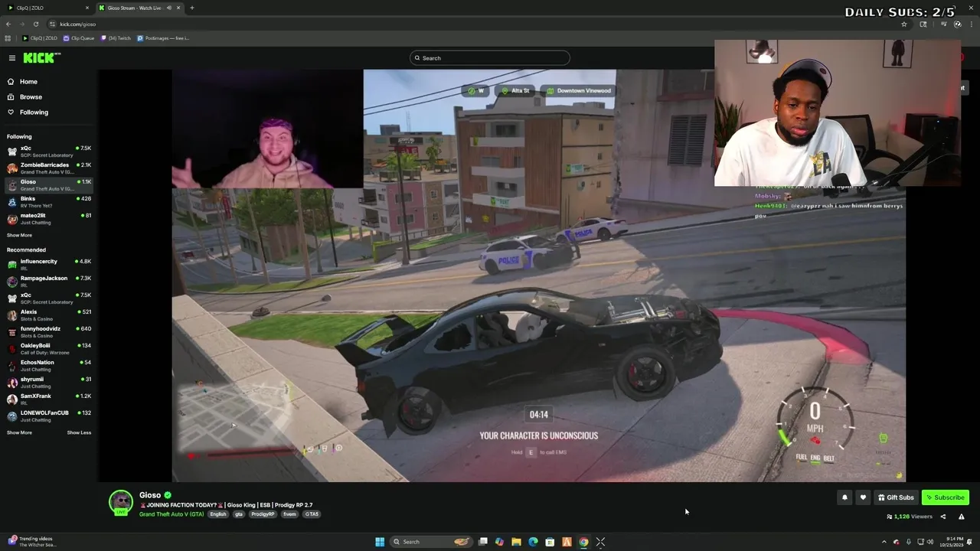
Task: Open Chrome from taskbar
Action: pyautogui.click(x=583, y=542)
